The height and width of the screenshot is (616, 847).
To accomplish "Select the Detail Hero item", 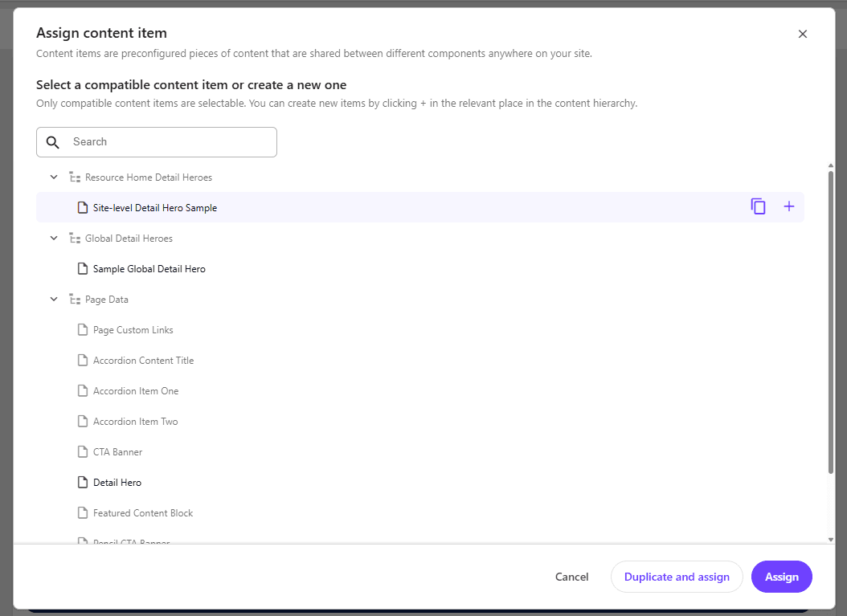I will tap(118, 482).
